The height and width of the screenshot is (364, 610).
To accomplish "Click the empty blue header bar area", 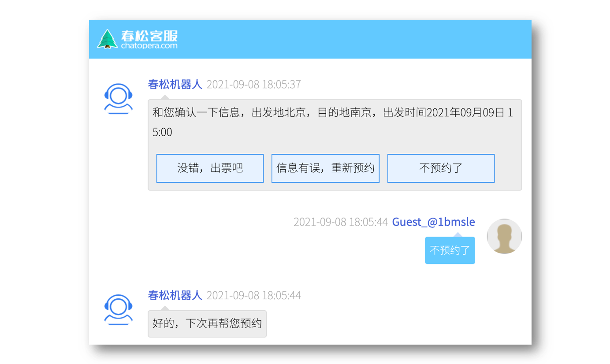I will click(353, 39).
